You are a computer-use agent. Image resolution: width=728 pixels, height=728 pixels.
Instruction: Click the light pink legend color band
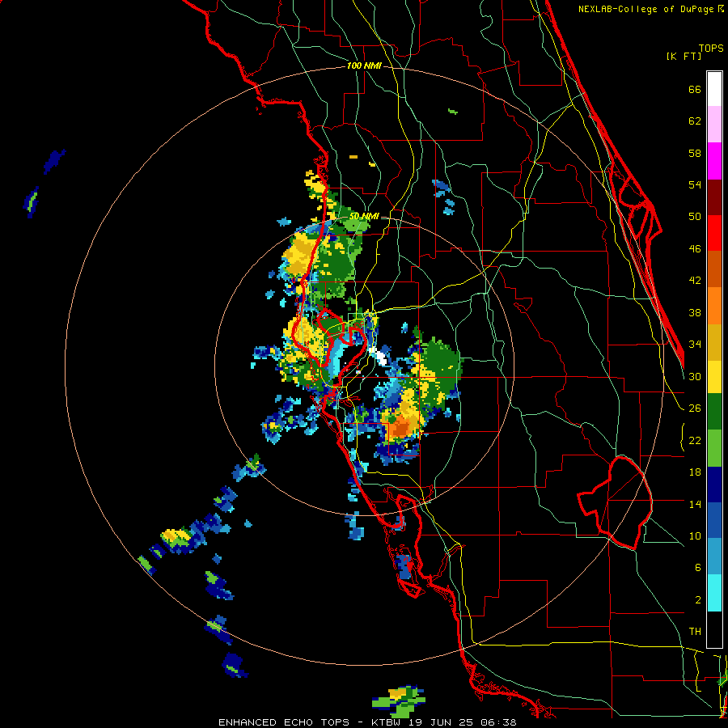(x=714, y=124)
